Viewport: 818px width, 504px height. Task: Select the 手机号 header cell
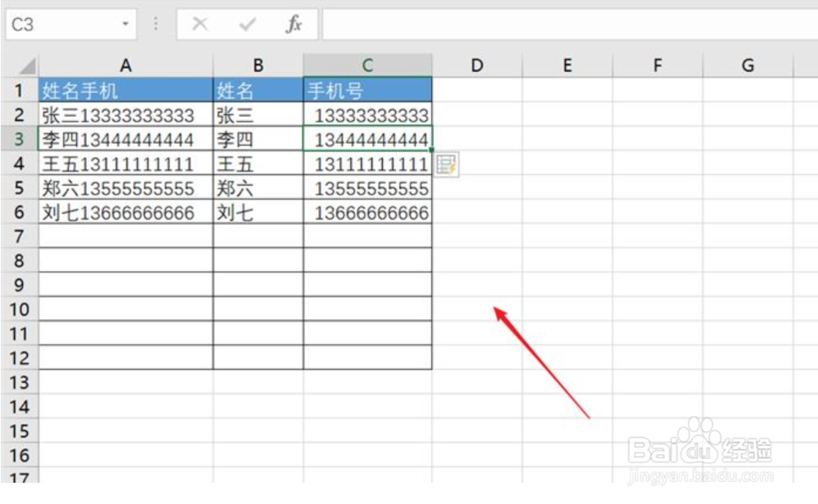[366, 90]
